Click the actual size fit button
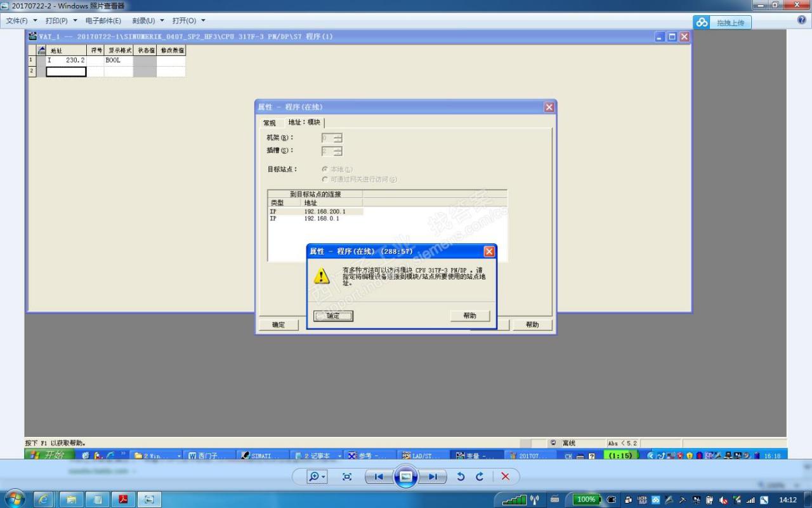This screenshot has width=812, height=508. pos(347,476)
